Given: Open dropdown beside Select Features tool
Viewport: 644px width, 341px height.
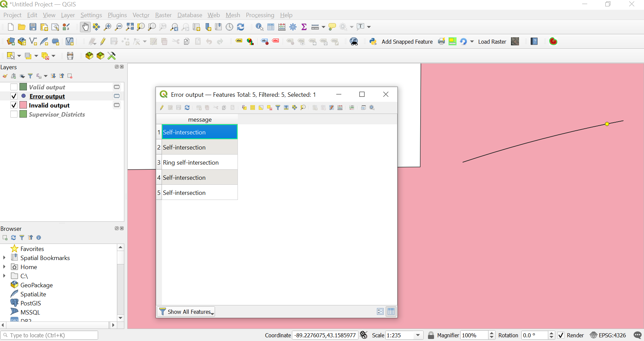Looking at the screenshot, I should [19, 56].
